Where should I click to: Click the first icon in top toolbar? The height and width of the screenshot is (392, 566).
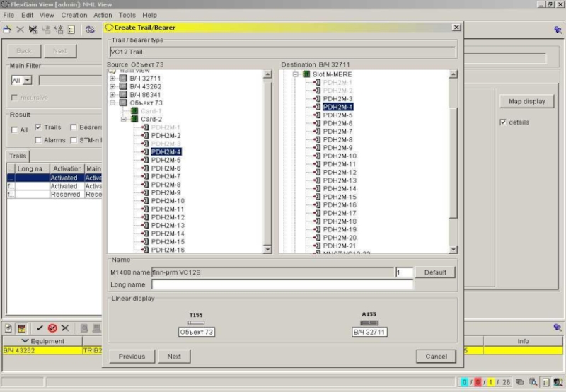point(7,30)
